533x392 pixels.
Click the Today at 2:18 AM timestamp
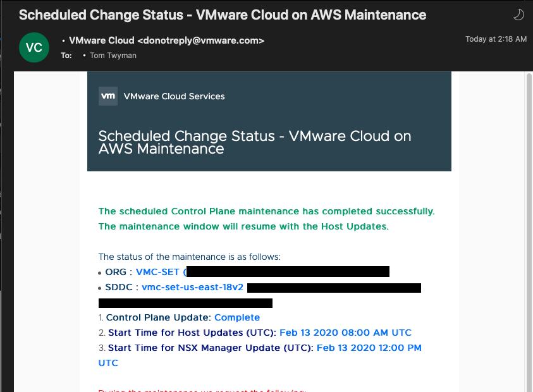click(496, 39)
